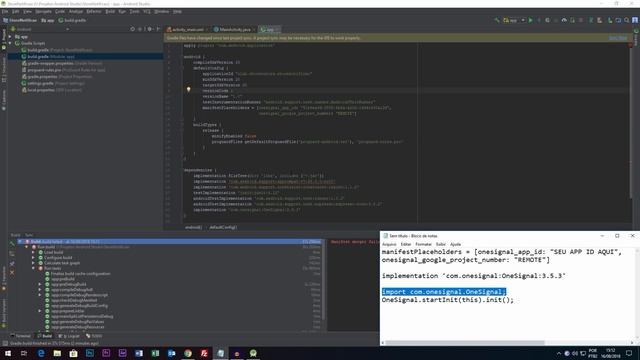Click the OneSignal.startInit line in Notepad
The image size is (640, 360).
pyautogui.click(x=447, y=300)
